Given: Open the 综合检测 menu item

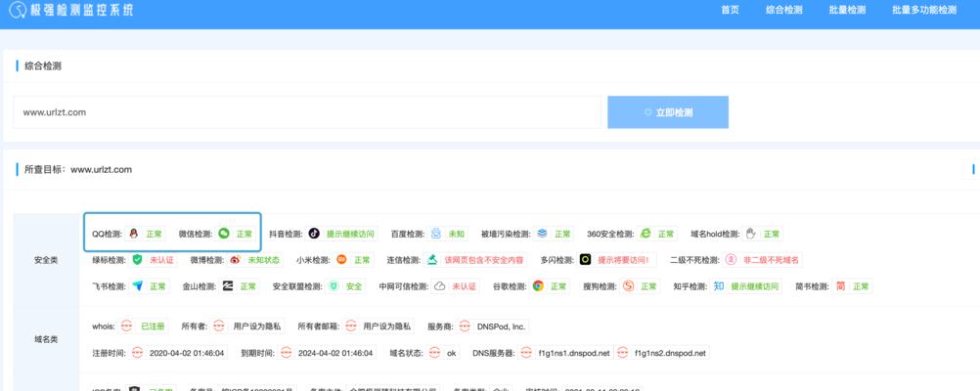Looking at the screenshot, I should (x=783, y=10).
